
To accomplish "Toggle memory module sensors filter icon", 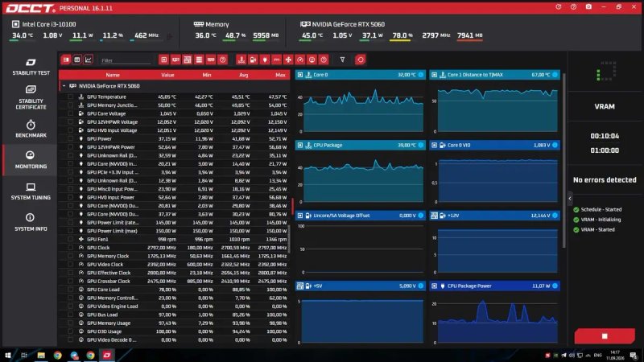I will click(211, 60).
